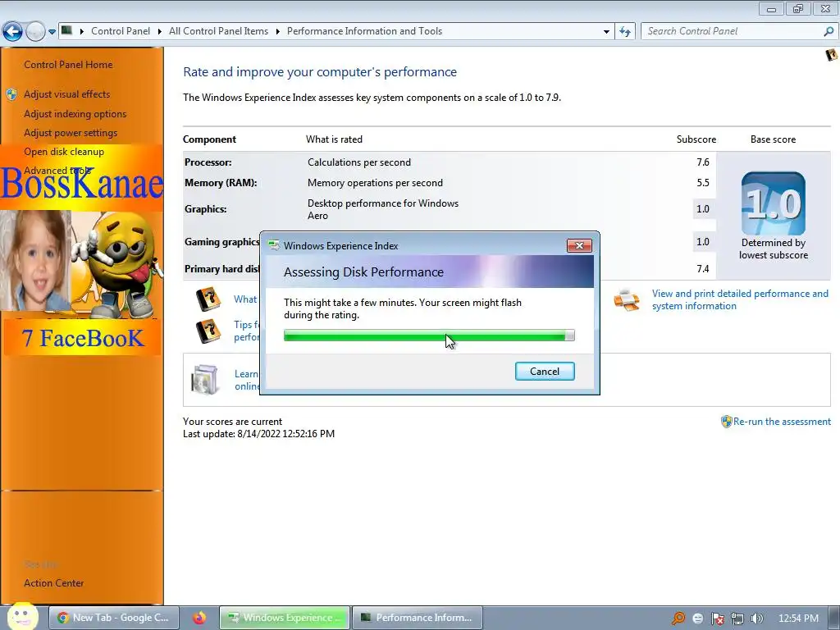The height and width of the screenshot is (630, 840).
Task: Select Performance Information and Tools breadcrumb
Action: 364,31
